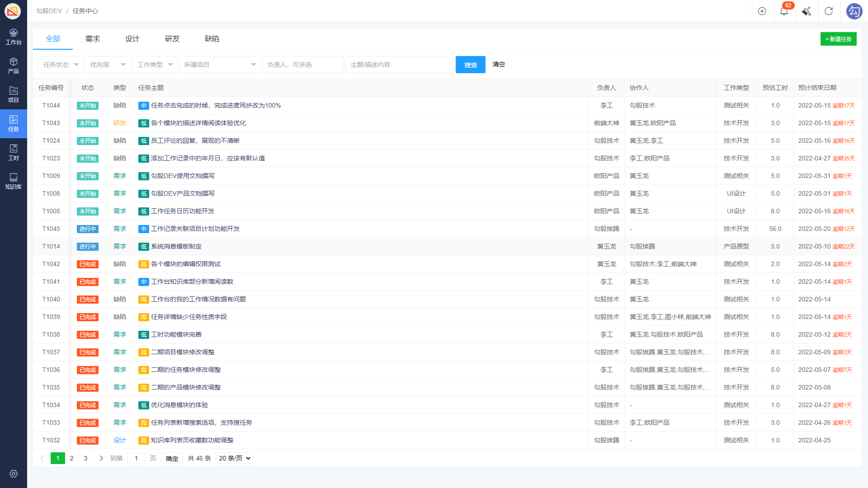Screen dimensions: 868x488
Task: Click 任务中心 breadcrumb text
Action: [x=85, y=11]
